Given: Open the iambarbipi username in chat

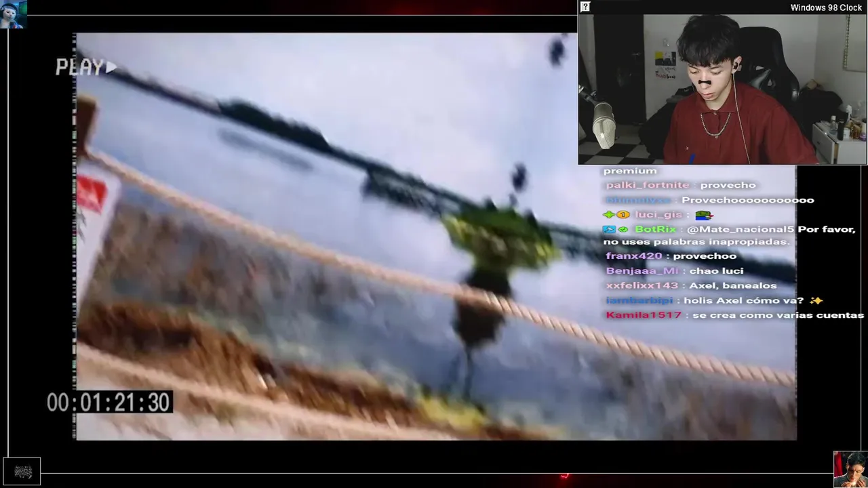Looking at the screenshot, I should (639, 300).
